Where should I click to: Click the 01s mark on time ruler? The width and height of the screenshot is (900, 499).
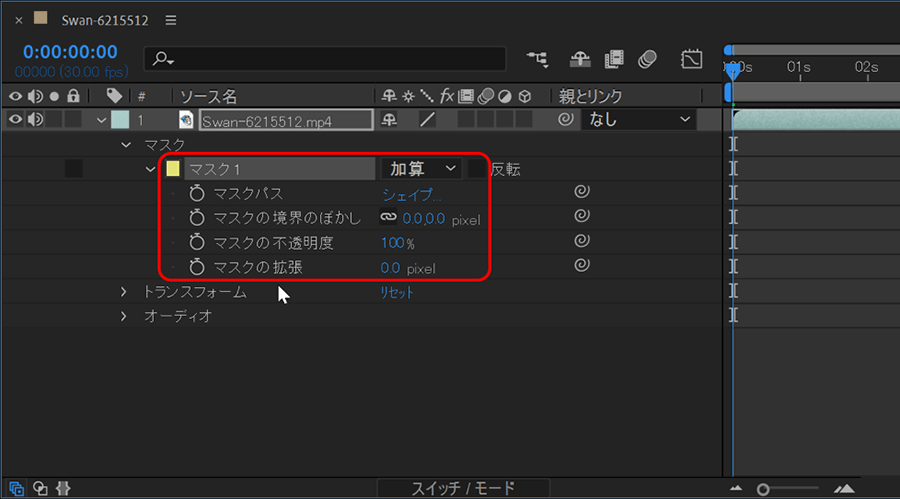click(x=799, y=67)
